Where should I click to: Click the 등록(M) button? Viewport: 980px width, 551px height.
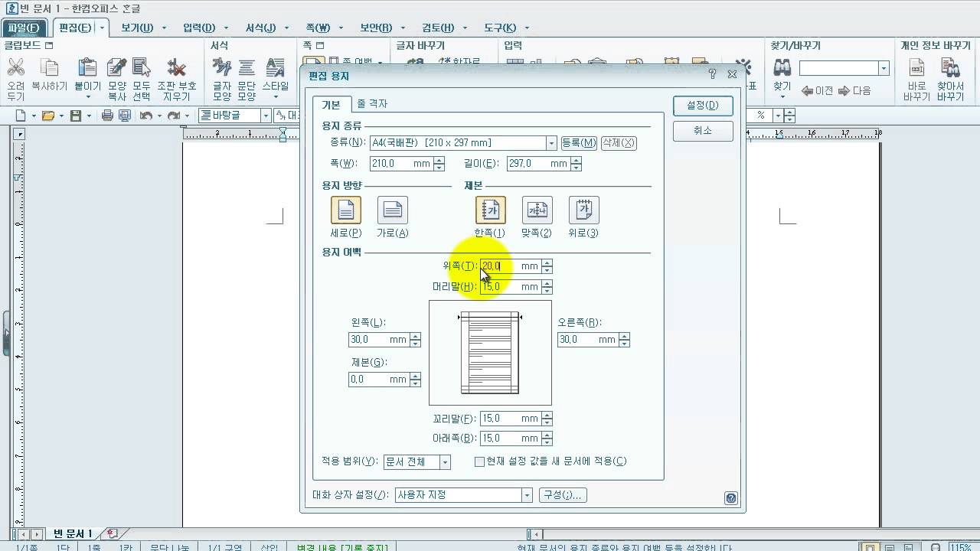click(x=579, y=143)
